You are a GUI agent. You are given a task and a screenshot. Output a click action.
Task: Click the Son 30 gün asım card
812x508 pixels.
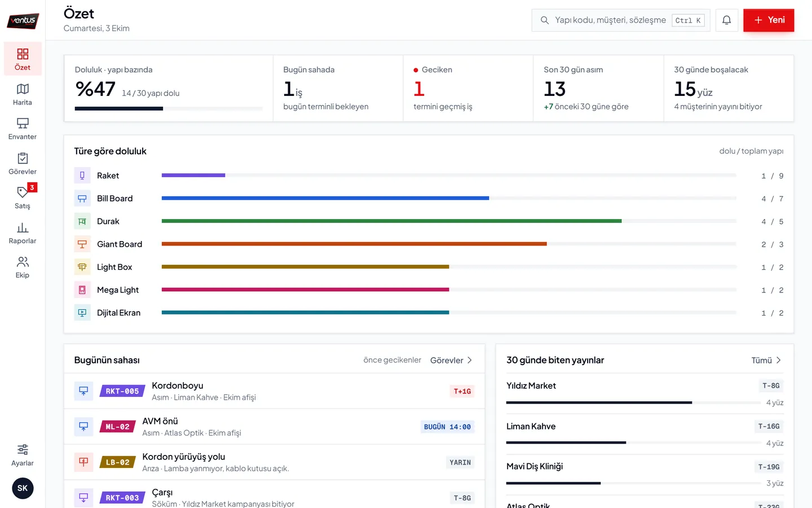(x=598, y=88)
